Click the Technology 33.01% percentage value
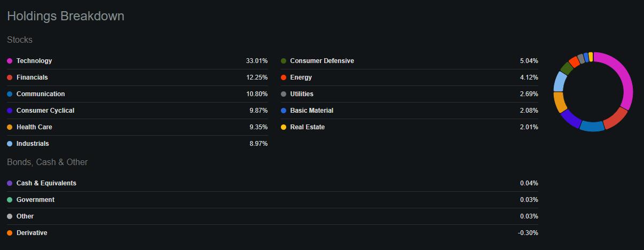Image resolution: width=644 pixels, height=250 pixels. coord(256,61)
